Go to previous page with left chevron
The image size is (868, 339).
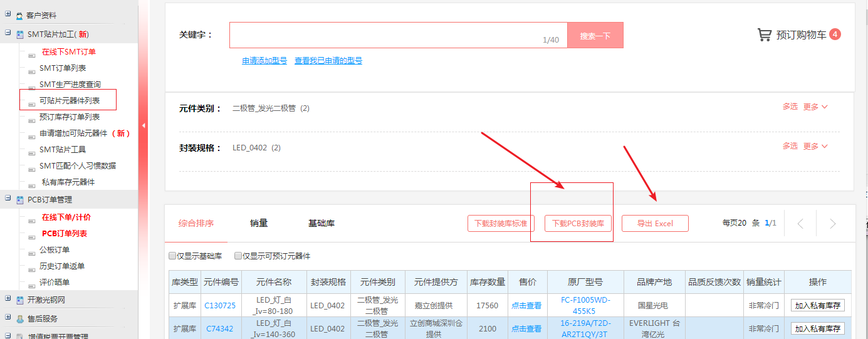pyautogui.click(x=800, y=224)
